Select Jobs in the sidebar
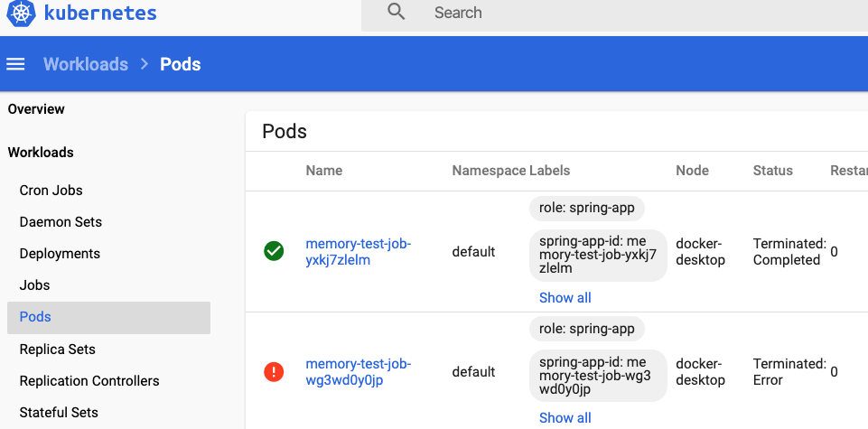The image size is (868, 429). tap(34, 285)
